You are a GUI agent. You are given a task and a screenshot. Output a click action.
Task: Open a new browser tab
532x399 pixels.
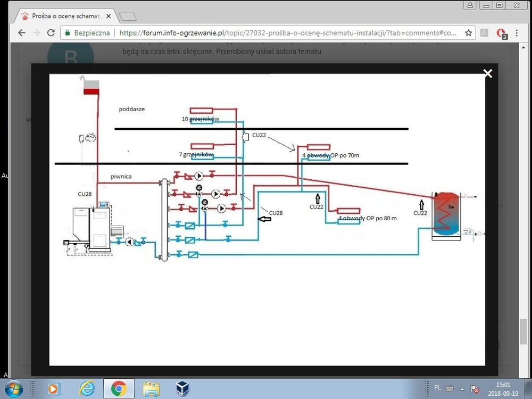[128, 16]
